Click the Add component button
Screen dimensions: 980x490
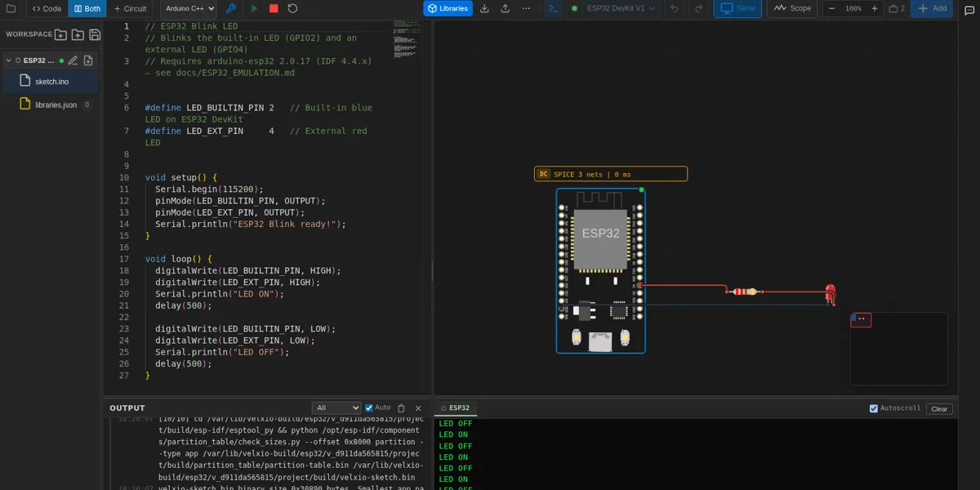tap(932, 8)
